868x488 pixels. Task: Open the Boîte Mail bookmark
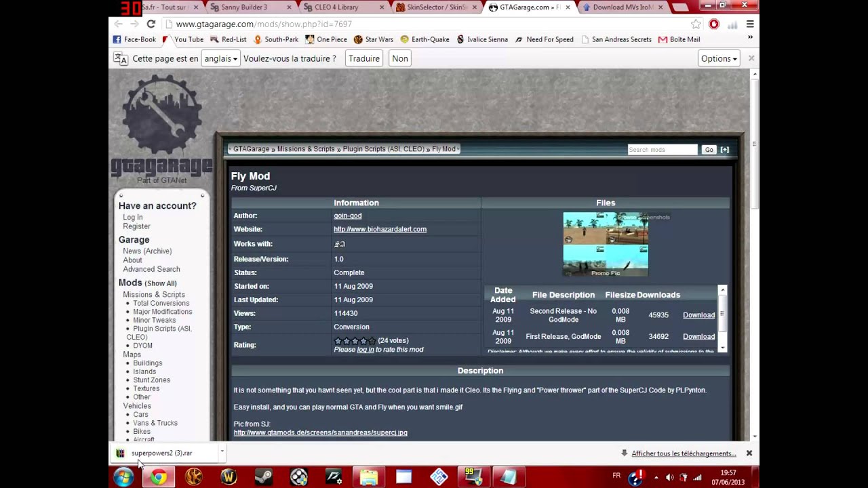pyautogui.click(x=679, y=39)
